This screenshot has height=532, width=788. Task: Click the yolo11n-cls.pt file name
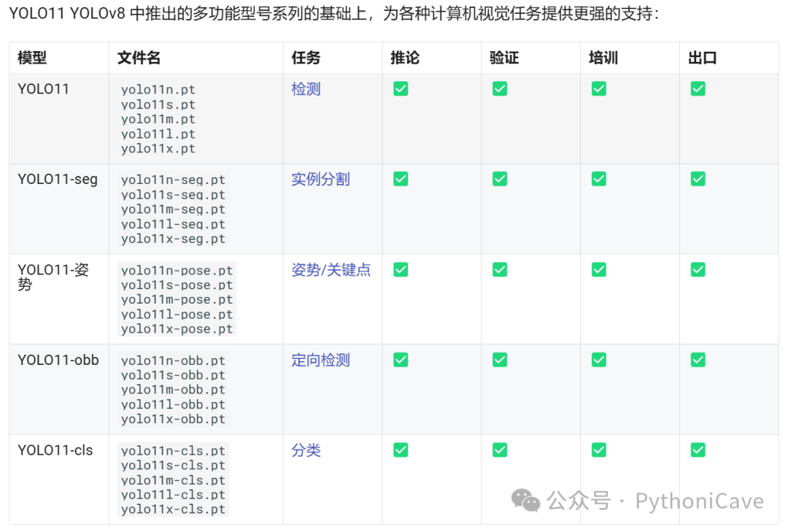tap(173, 450)
